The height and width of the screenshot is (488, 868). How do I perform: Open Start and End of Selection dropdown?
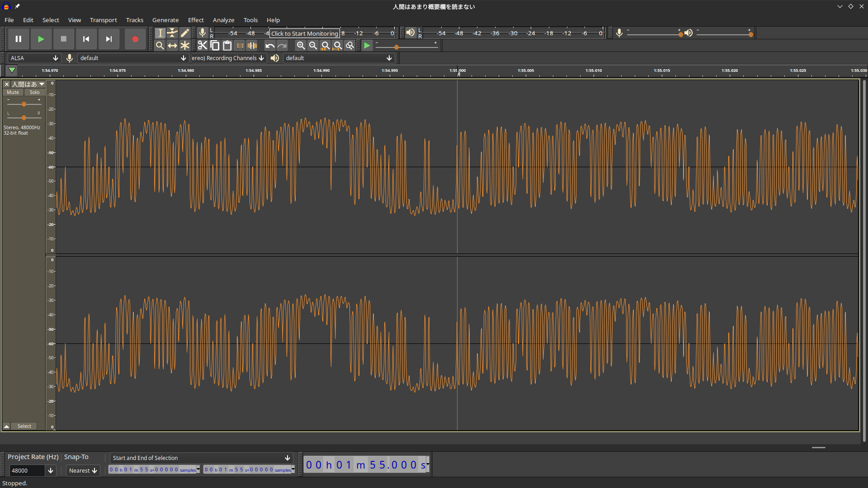201,458
